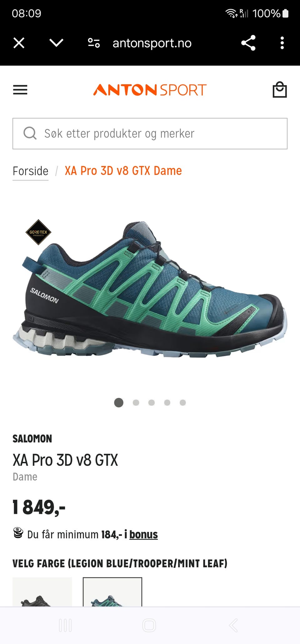Go to Forside breadcrumb link
The image size is (300, 644).
click(31, 171)
